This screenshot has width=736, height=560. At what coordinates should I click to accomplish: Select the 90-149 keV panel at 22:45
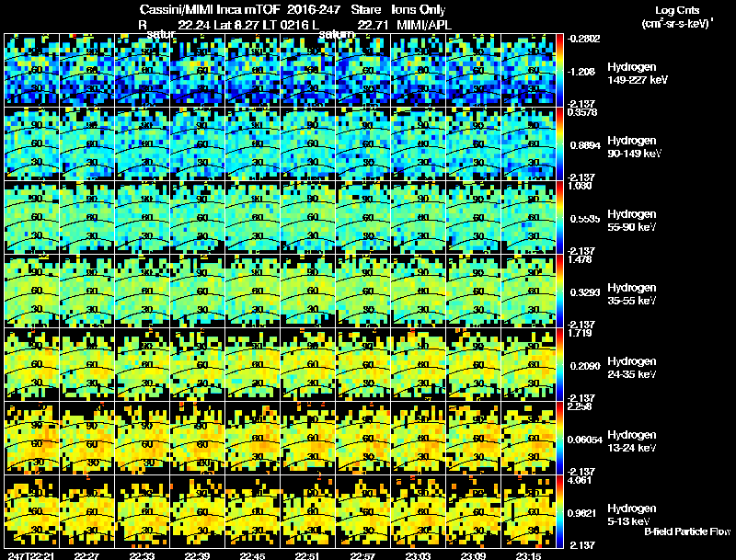(252, 143)
